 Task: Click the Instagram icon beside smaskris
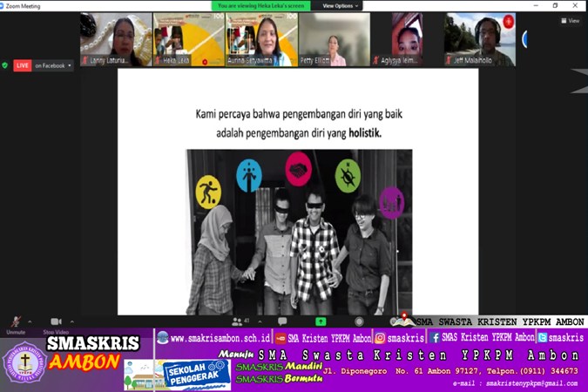(x=380, y=338)
